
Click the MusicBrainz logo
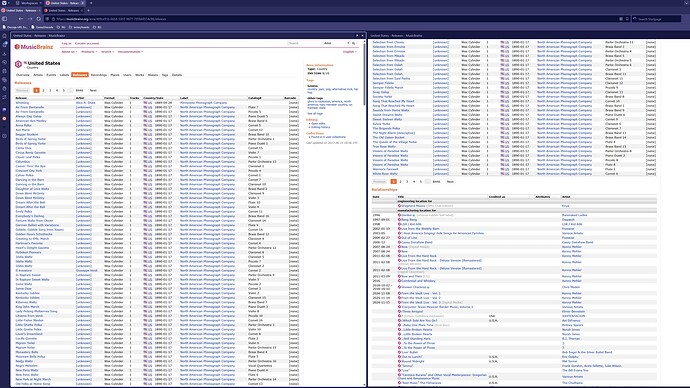[x=34, y=47]
